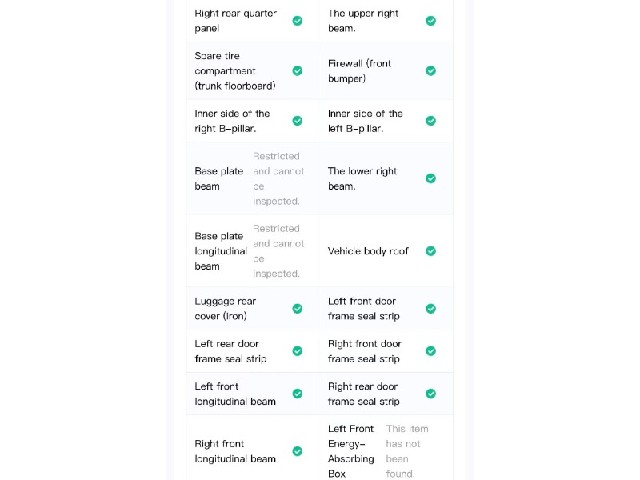The image size is (640, 480).
Task: Click 'This item has not been found' text
Action: 407,451
